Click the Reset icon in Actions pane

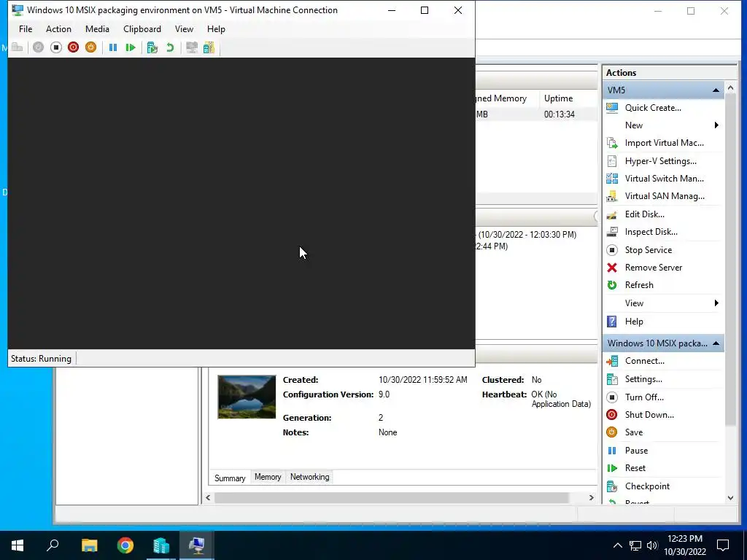612,468
